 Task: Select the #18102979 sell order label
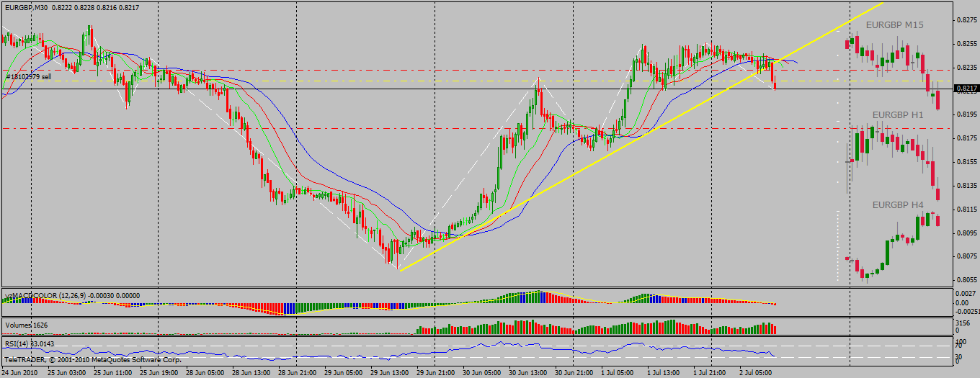click(x=28, y=76)
